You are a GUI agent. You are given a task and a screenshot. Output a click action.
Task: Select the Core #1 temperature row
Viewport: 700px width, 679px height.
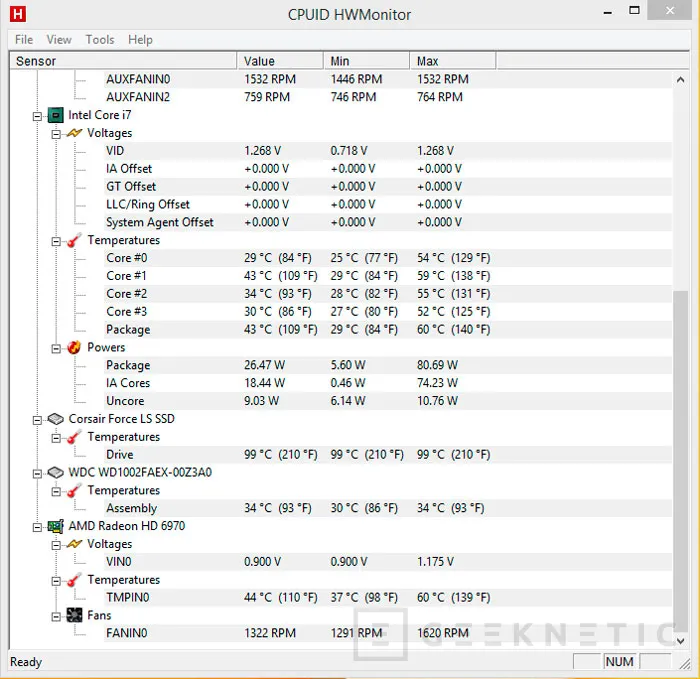pos(388,275)
